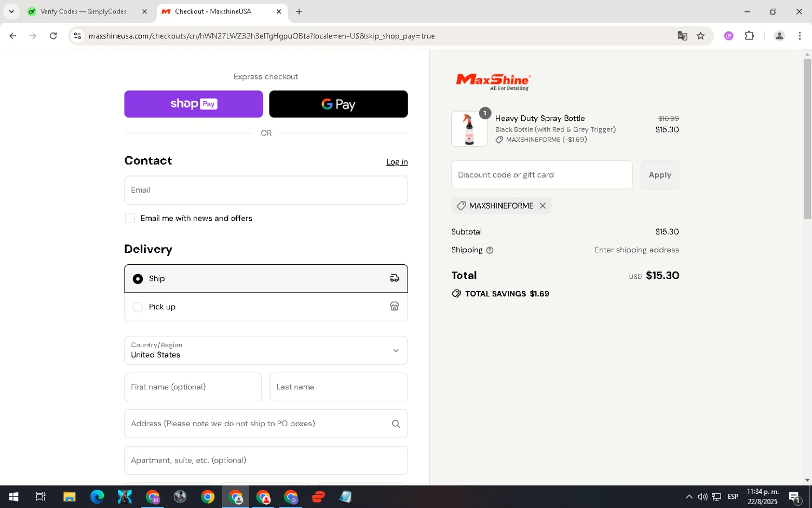Go forward in browser history
The height and width of the screenshot is (508, 812).
coord(33,36)
